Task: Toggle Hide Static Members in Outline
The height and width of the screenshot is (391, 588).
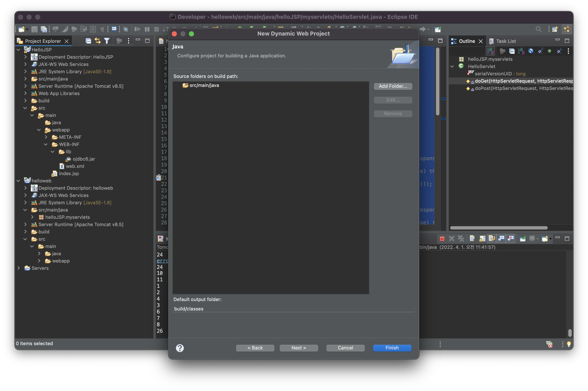Action: [x=540, y=51]
